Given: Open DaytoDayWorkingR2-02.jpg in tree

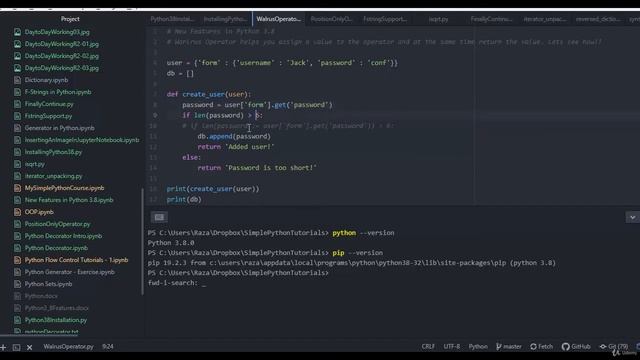Looking at the screenshot, I should (62, 56).
